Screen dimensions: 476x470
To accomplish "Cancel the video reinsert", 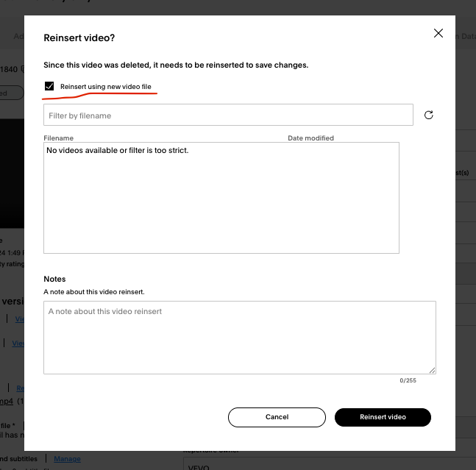I will click(277, 417).
